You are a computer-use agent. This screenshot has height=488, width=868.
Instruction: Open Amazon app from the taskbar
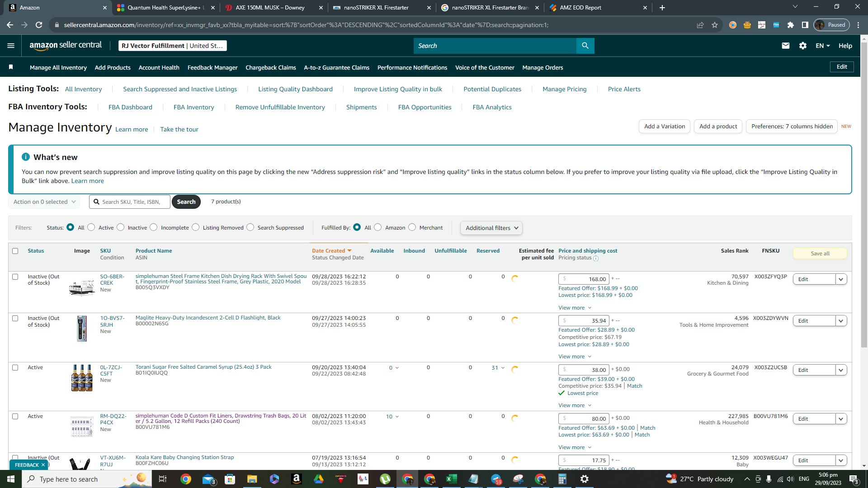click(296, 479)
